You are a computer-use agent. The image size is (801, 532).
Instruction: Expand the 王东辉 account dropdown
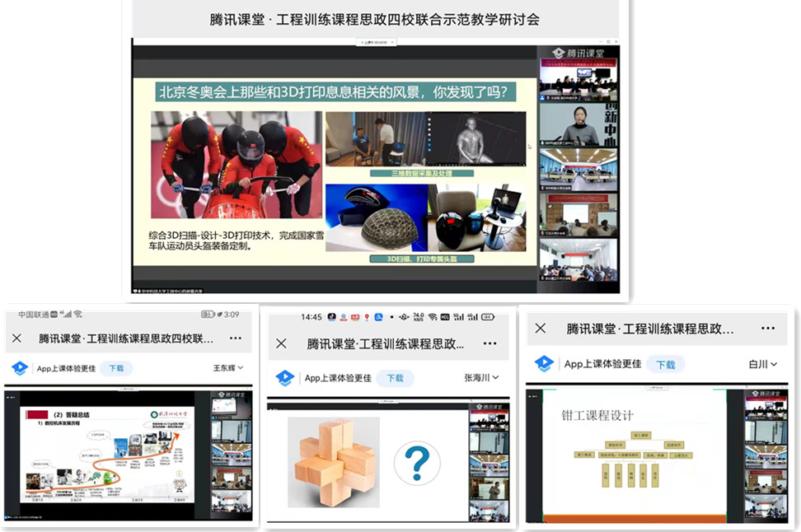228,368
